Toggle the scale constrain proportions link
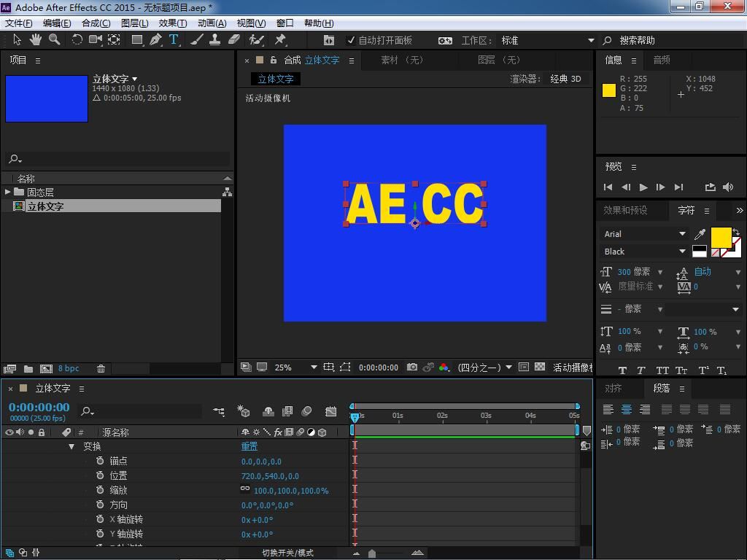 [245, 489]
